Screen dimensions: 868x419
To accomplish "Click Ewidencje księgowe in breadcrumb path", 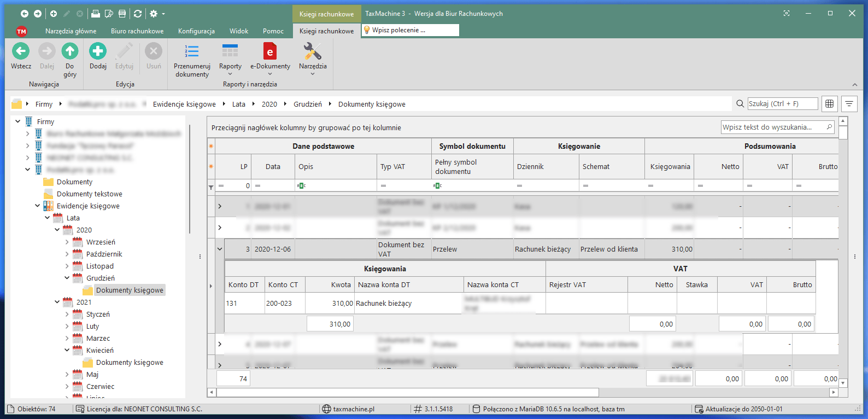I will [x=184, y=104].
